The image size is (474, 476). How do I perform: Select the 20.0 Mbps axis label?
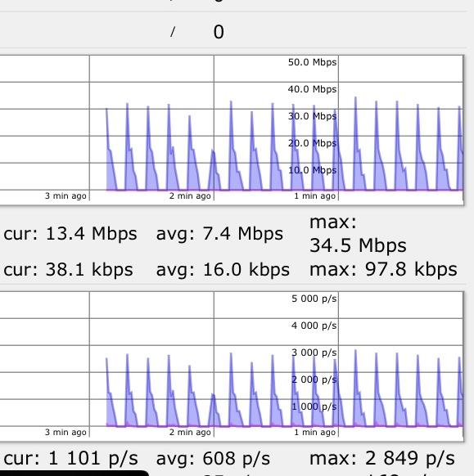coord(312,143)
